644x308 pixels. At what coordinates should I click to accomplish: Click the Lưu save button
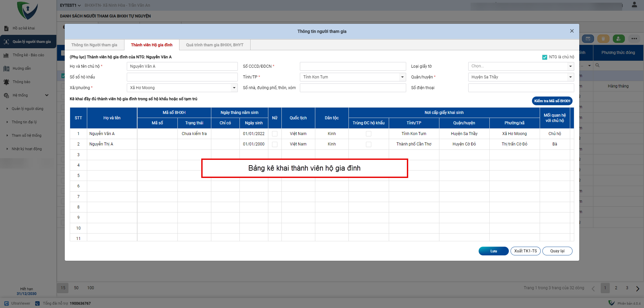493,251
